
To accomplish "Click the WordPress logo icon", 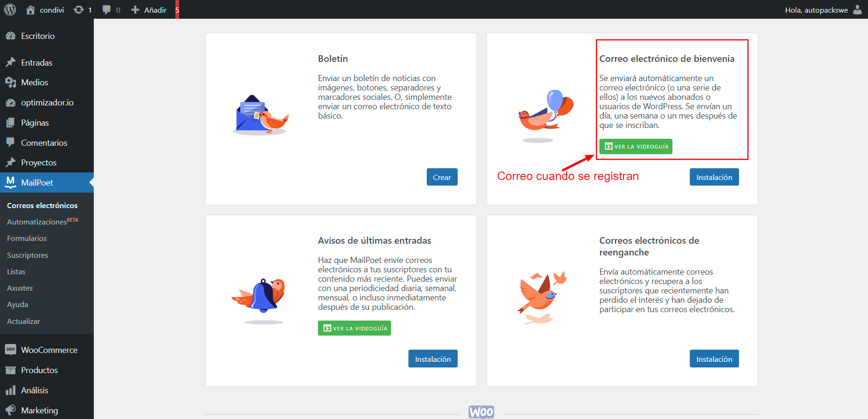I will (10, 9).
